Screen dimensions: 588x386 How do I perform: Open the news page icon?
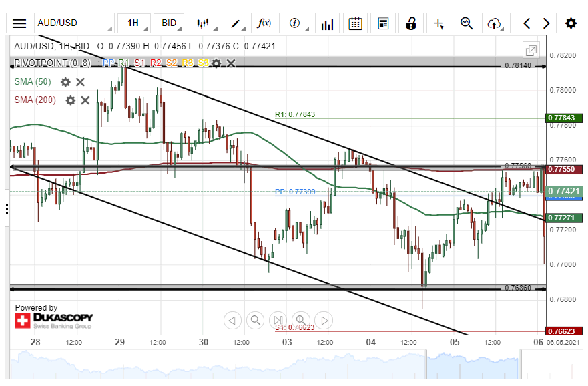pyautogui.click(x=383, y=23)
